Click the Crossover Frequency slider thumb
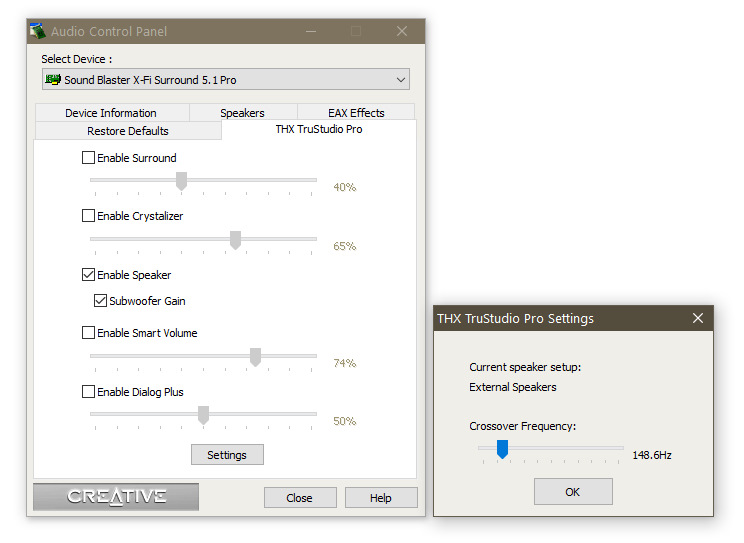 tap(502, 449)
